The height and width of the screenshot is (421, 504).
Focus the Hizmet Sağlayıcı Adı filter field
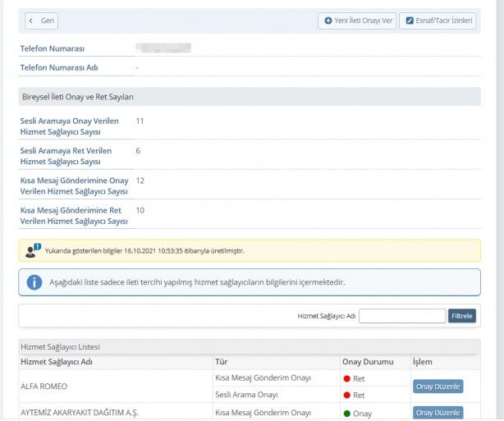402,316
